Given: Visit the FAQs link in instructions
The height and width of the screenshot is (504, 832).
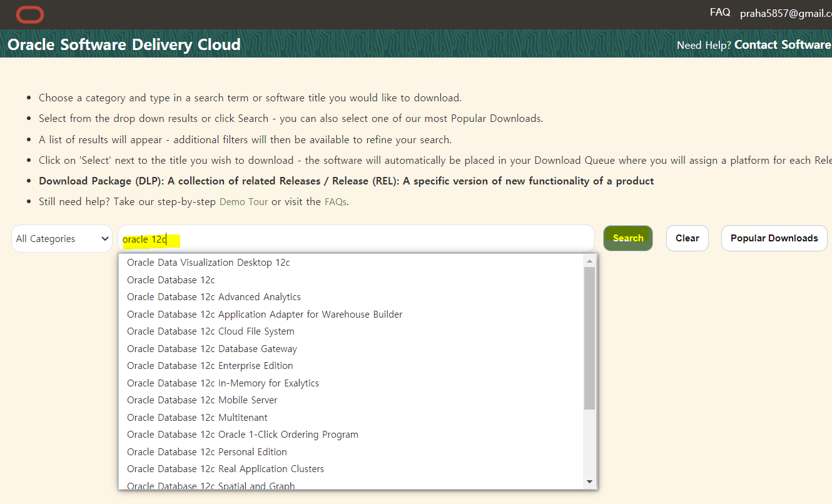Looking at the screenshot, I should (x=335, y=201).
